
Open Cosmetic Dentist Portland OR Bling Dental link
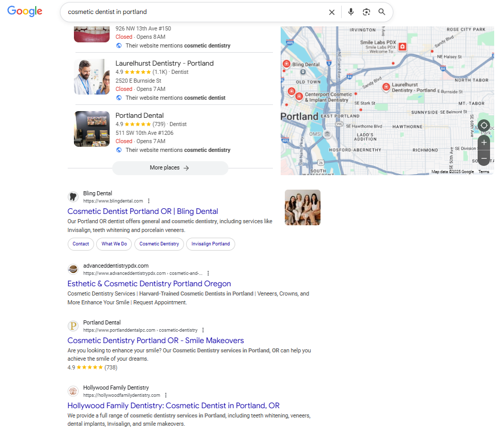tap(143, 211)
